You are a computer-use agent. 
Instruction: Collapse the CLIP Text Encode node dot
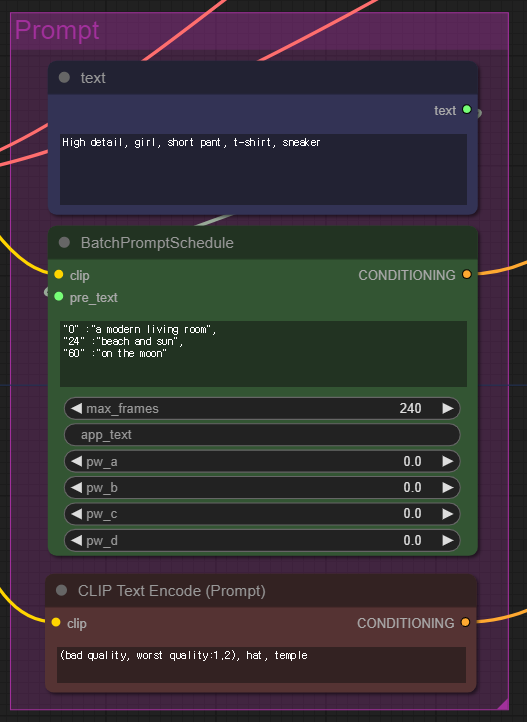click(x=62, y=590)
